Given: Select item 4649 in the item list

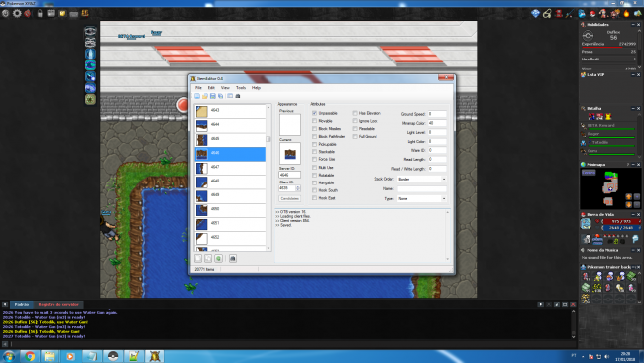Looking at the screenshot, I should tap(230, 195).
